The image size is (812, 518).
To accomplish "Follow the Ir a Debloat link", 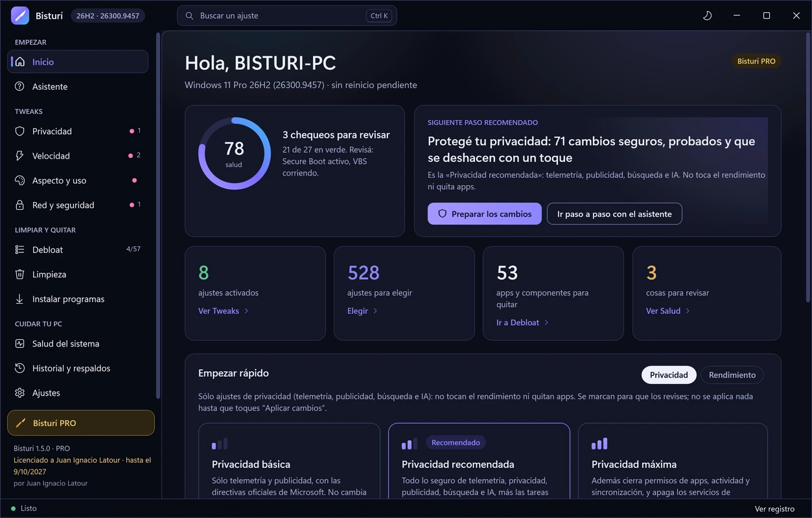I will point(523,322).
